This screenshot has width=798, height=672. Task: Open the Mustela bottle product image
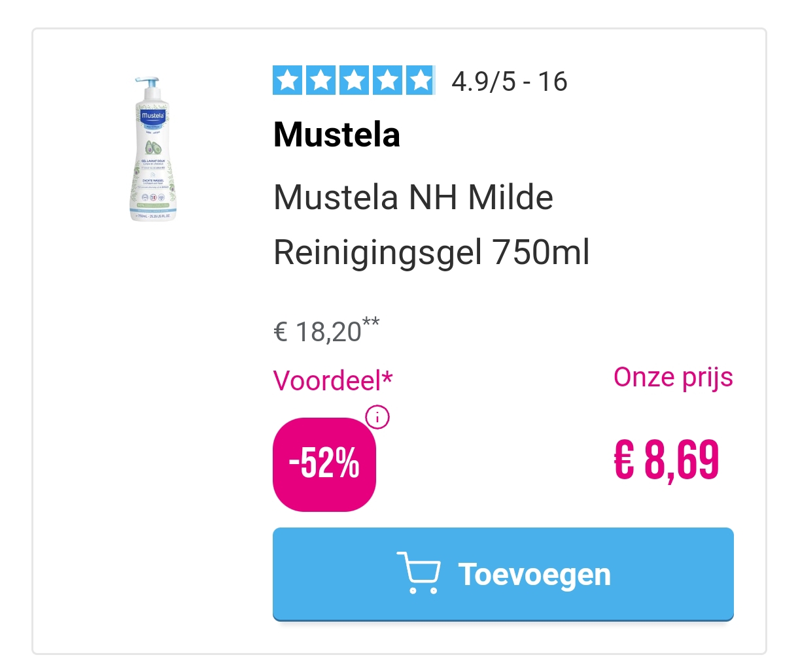tap(153, 150)
